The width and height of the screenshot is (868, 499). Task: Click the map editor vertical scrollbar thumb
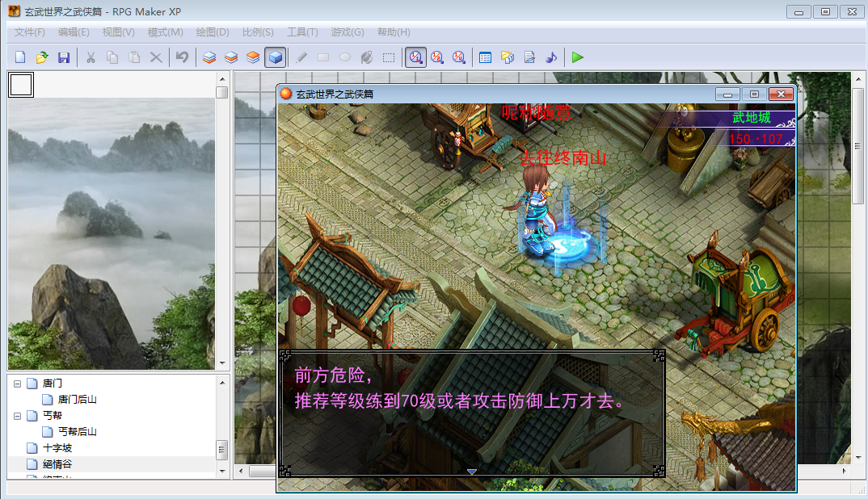click(x=858, y=146)
